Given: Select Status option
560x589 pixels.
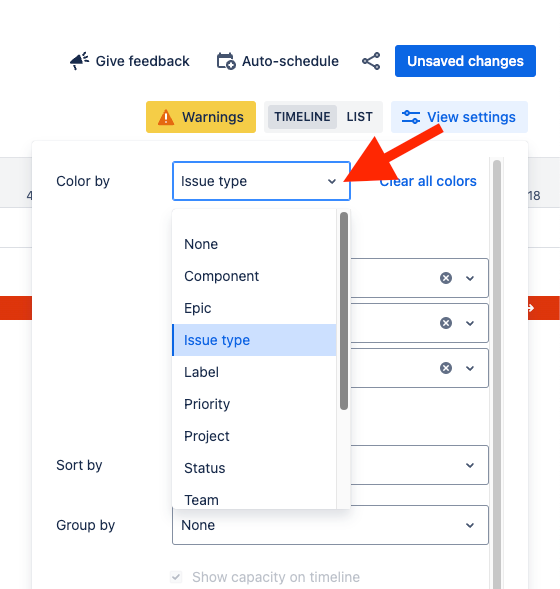Looking at the screenshot, I should pyautogui.click(x=254, y=468).
